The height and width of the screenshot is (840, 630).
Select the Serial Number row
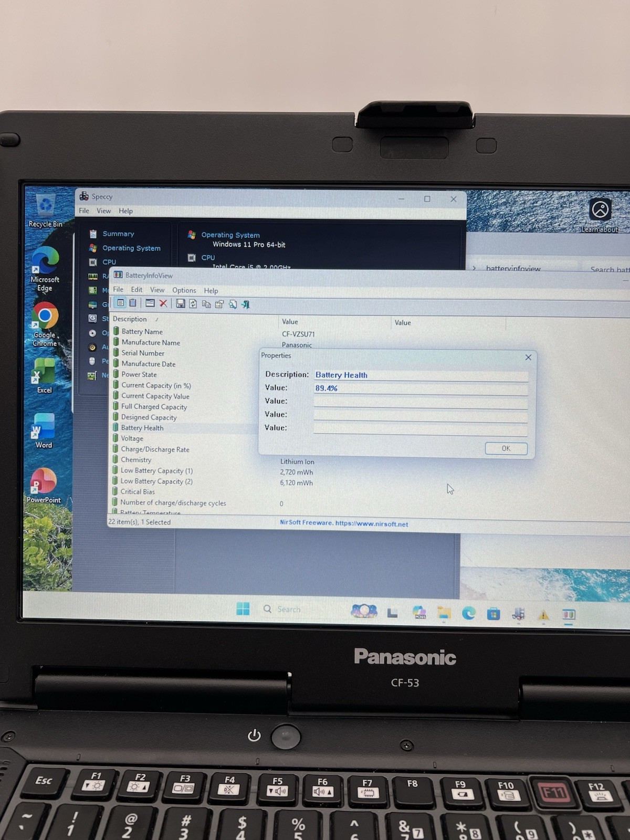(x=143, y=353)
